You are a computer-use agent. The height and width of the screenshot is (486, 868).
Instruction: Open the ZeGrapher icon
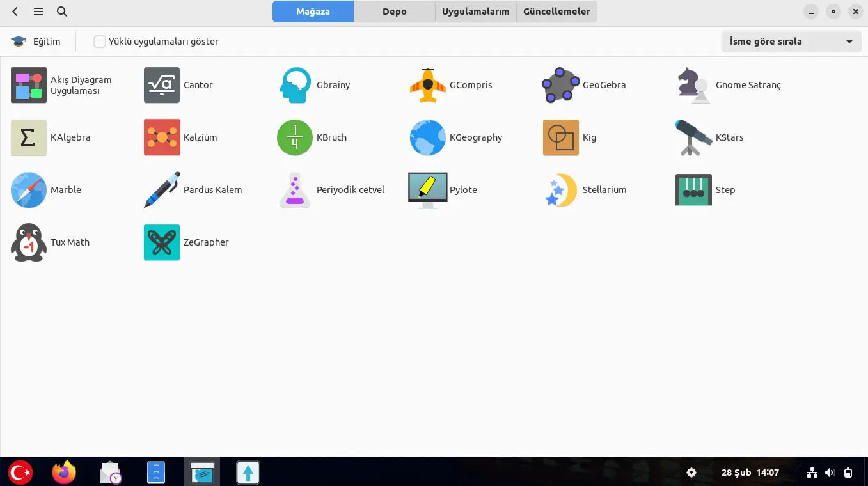(162, 242)
